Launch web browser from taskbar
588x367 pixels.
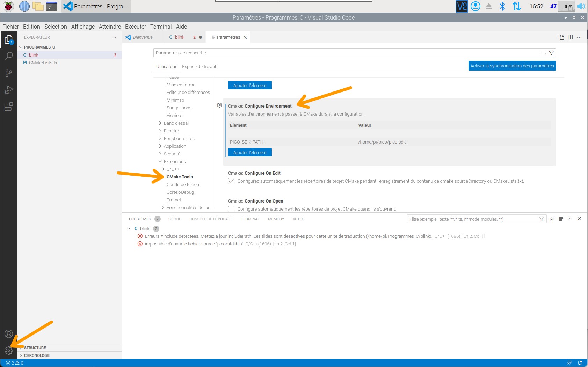coord(24,6)
